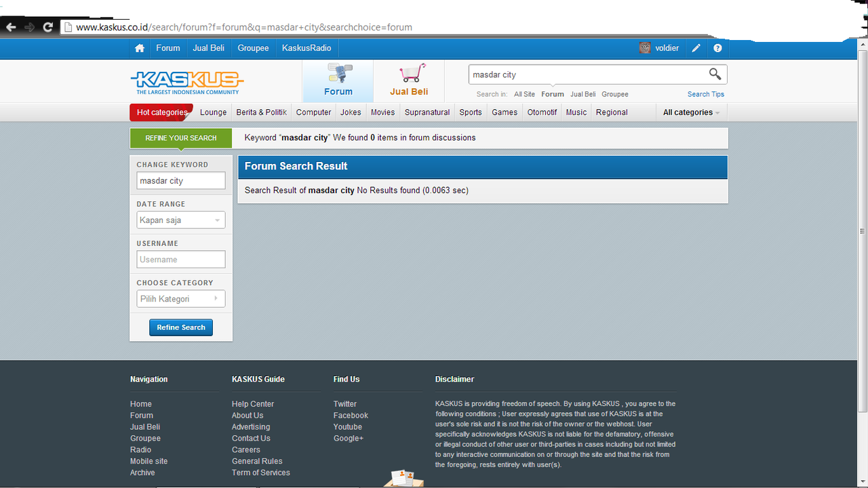Click the pencil edit icon
The width and height of the screenshot is (868, 488).
pyautogui.click(x=696, y=48)
